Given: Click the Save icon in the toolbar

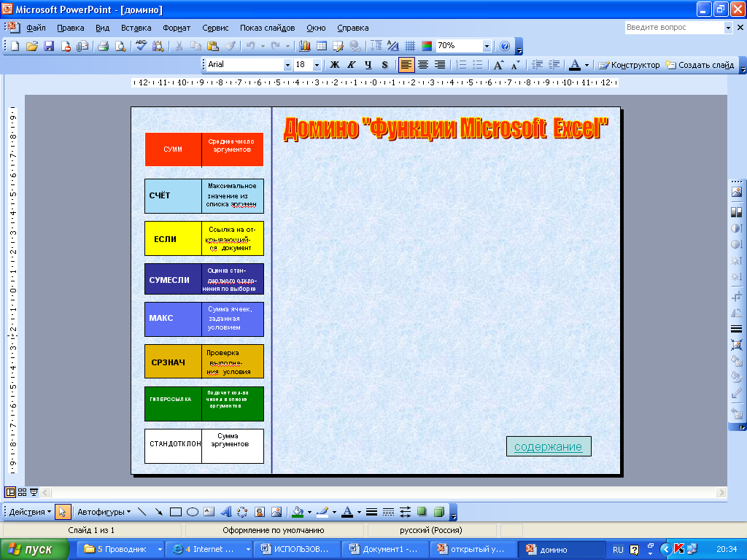Looking at the screenshot, I should pyautogui.click(x=49, y=46).
